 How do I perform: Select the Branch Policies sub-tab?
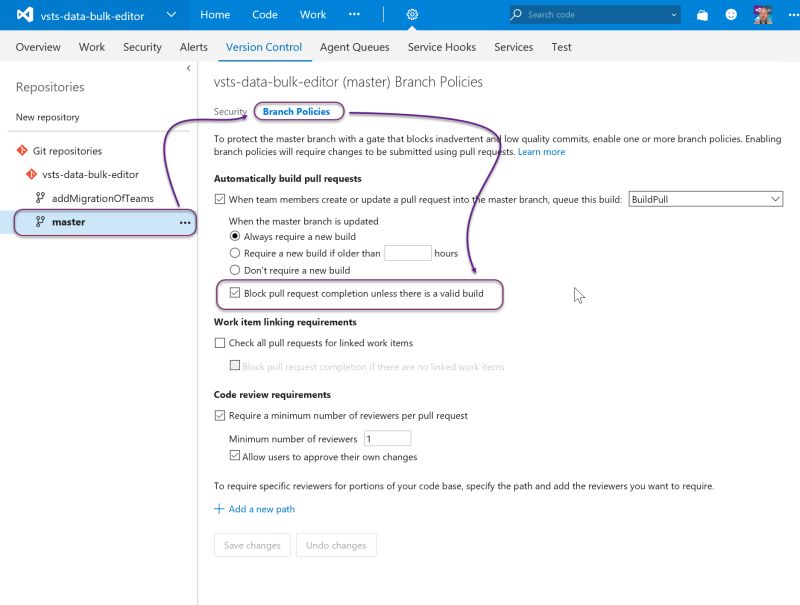(296, 112)
